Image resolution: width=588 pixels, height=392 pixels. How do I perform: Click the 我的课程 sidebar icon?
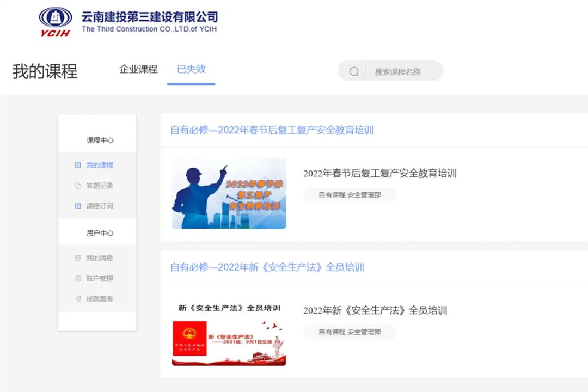[78, 165]
